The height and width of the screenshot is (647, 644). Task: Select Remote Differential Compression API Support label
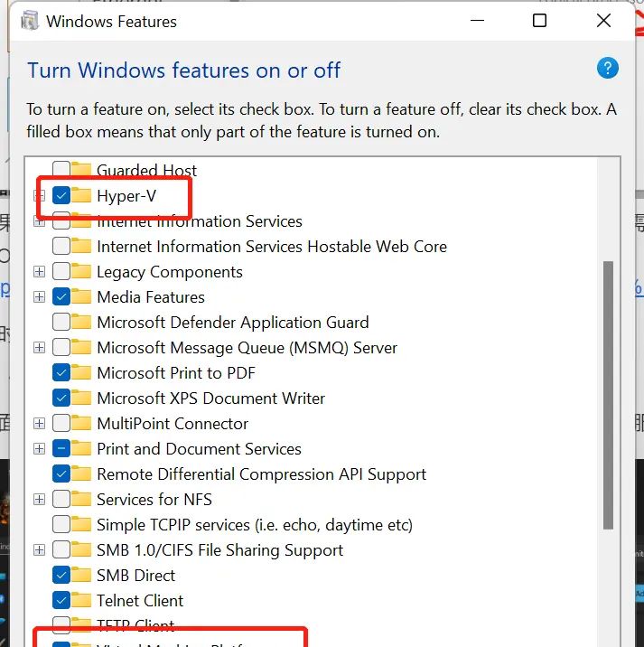[262, 474]
